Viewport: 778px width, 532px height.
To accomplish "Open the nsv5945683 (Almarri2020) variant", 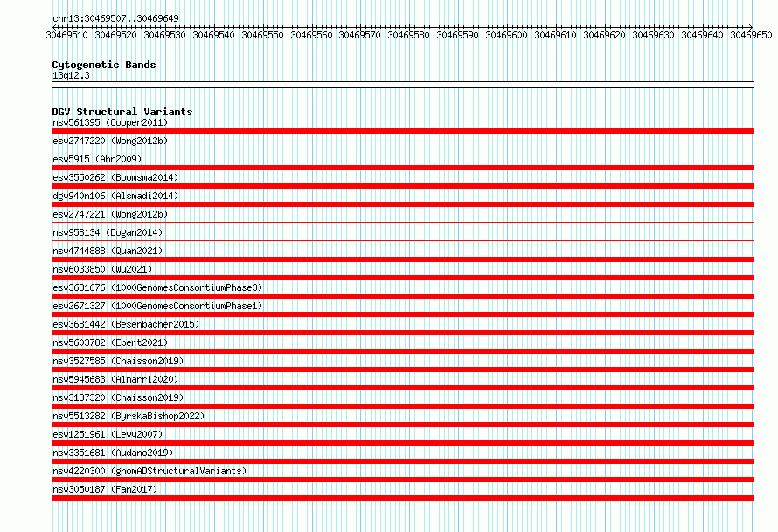I will [115, 379].
